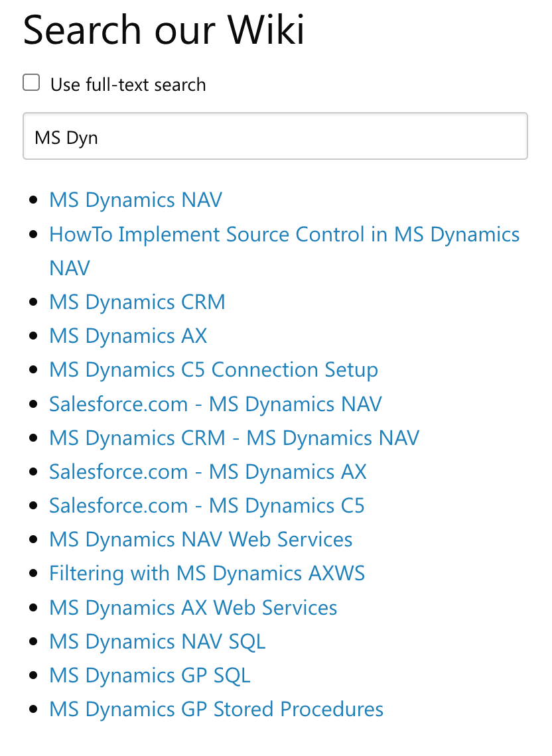Open MS Dynamics NAV Web Services link
Screen dimensions: 552x756
pos(201,540)
